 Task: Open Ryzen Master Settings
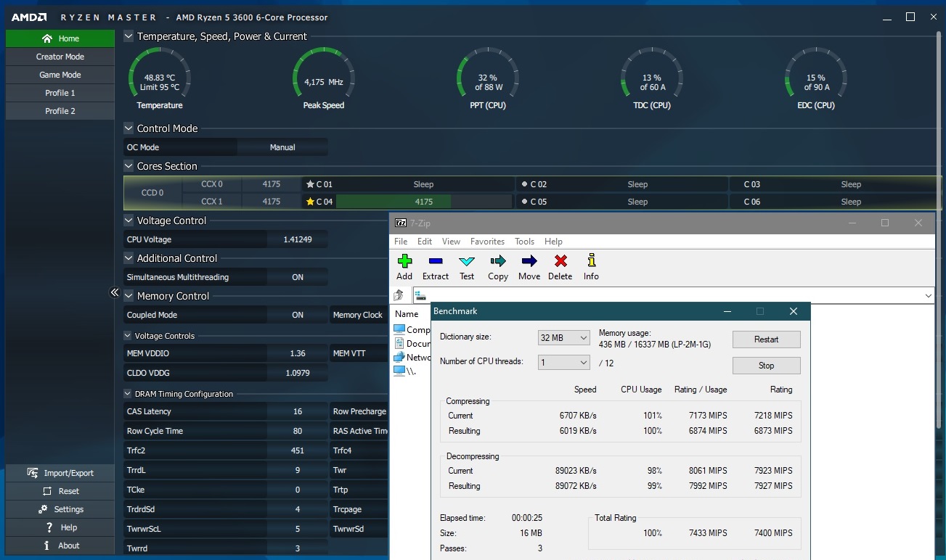[60, 509]
